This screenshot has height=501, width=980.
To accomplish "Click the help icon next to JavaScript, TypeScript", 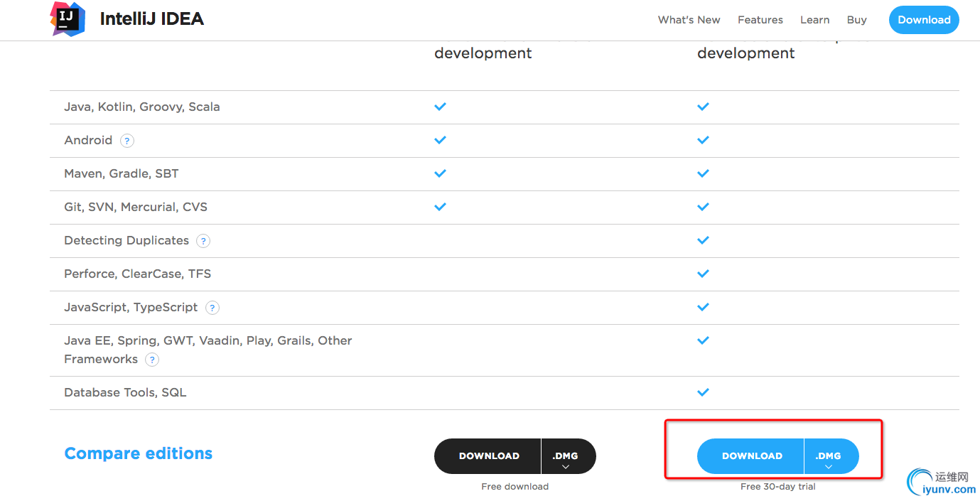I will point(212,308).
